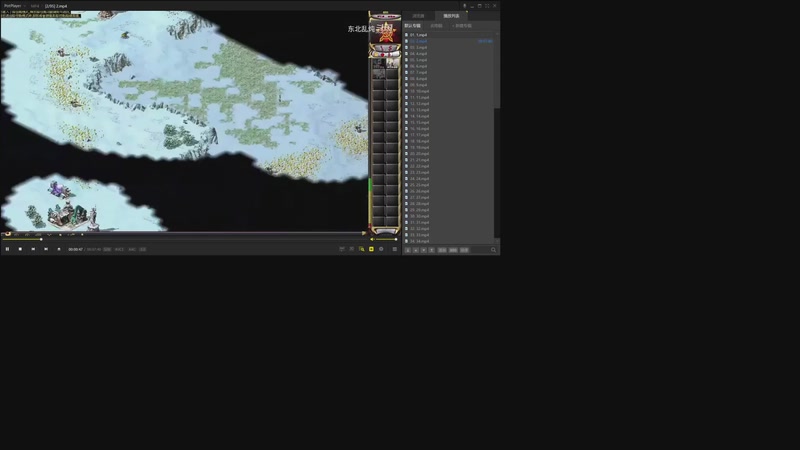The image size is (800, 450).
Task: Click the file icon beside 24. 24.mp4
Action: [406, 179]
